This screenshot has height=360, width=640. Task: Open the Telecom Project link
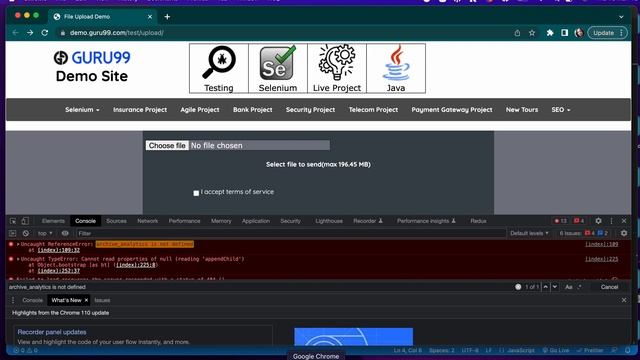373,110
